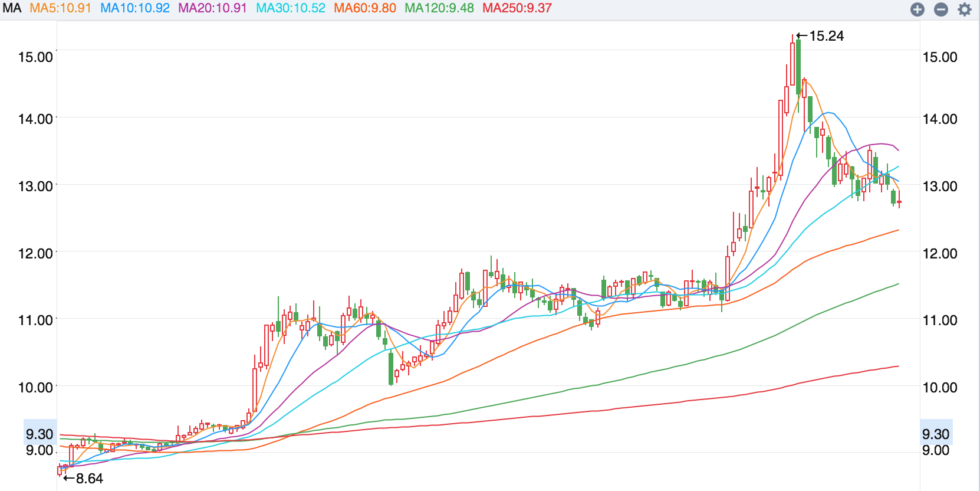980x491 pixels.
Task: Click the MA30:10.52 legend value
Action: click(291, 8)
